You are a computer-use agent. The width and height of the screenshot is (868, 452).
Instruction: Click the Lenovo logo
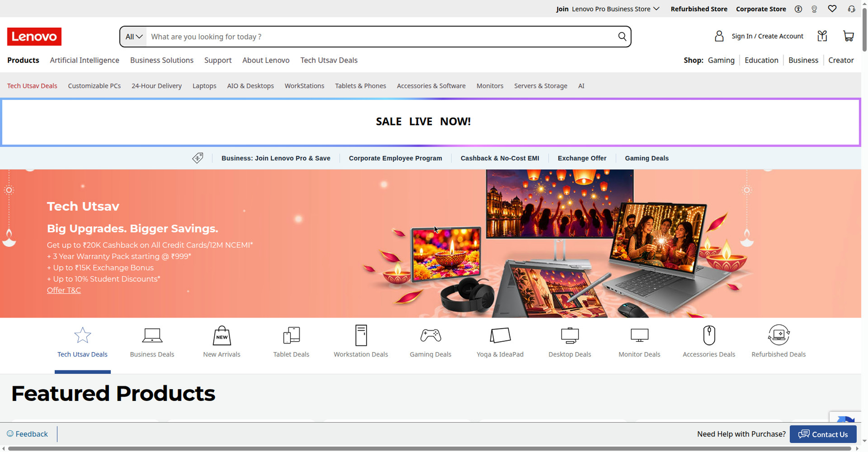tap(34, 36)
